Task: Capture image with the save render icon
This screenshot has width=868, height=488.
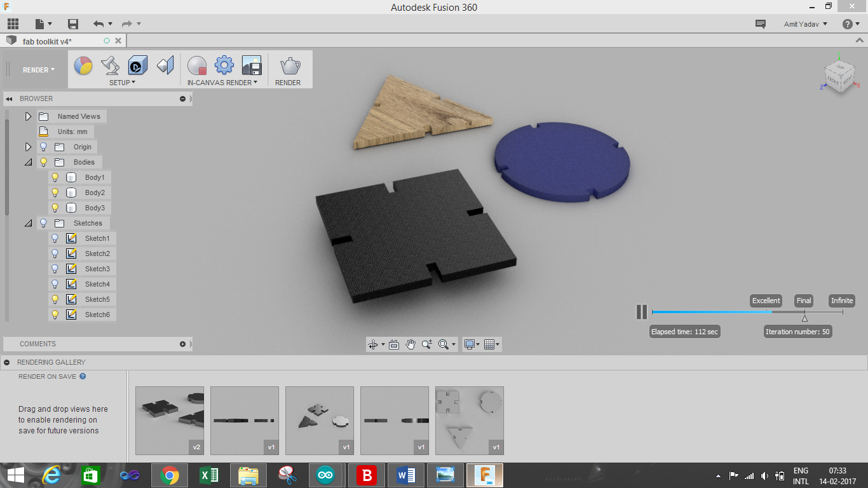Action: (x=252, y=65)
